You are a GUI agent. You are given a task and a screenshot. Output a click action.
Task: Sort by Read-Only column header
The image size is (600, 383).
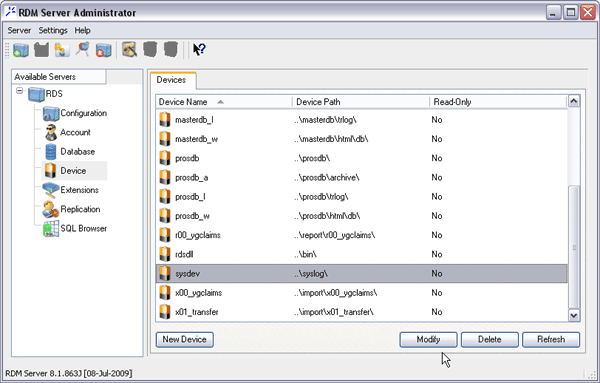coord(498,102)
